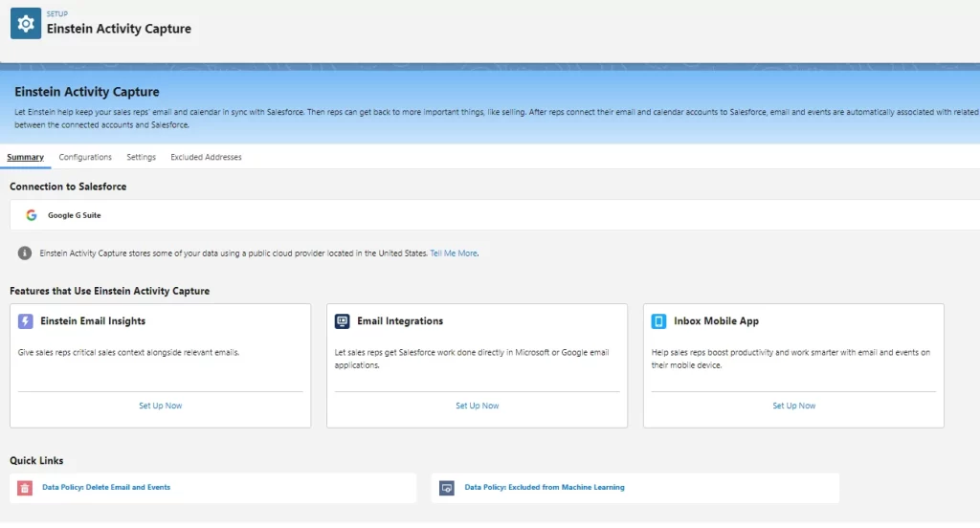Click the Connection to Salesforce heading
Viewport: 980px width, 528px height.
click(x=68, y=187)
